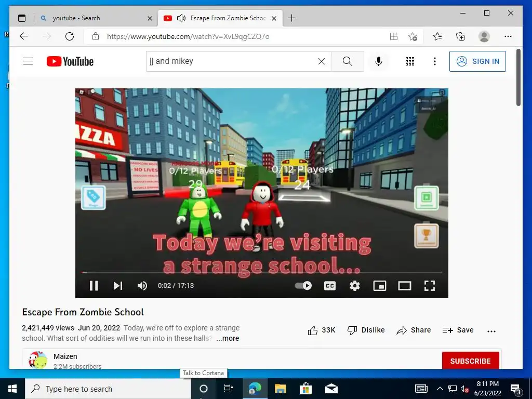Open News and interests taskbar icon
Image resolution: width=532 pixels, height=399 pixels.
click(x=421, y=389)
